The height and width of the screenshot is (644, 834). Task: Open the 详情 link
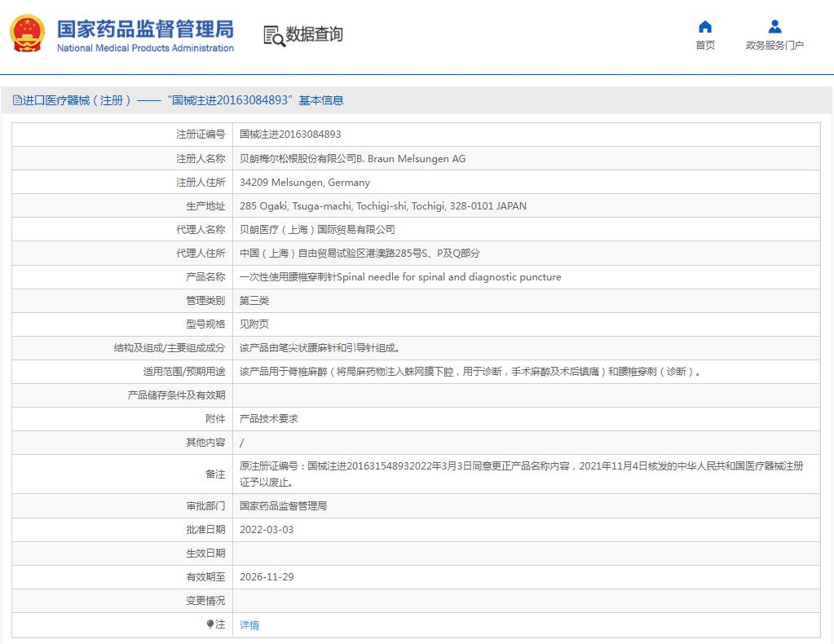[249, 625]
